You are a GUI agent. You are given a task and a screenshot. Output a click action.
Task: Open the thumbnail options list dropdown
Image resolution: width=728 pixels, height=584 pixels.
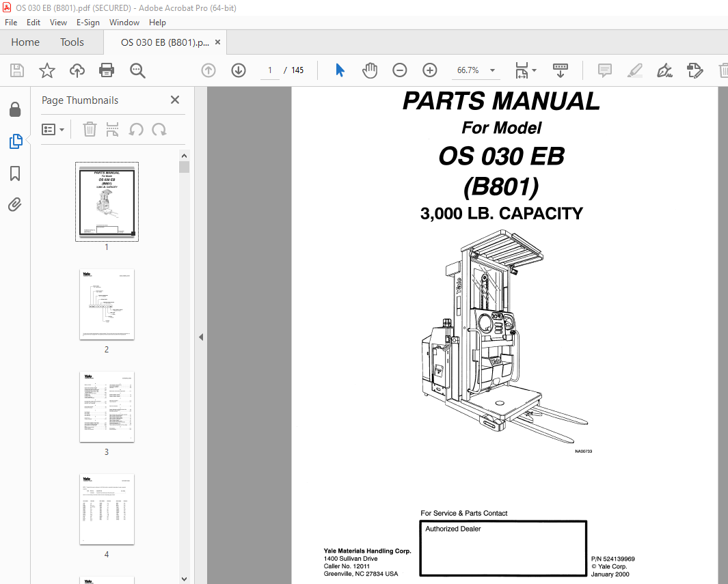click(x=53, y=129)
